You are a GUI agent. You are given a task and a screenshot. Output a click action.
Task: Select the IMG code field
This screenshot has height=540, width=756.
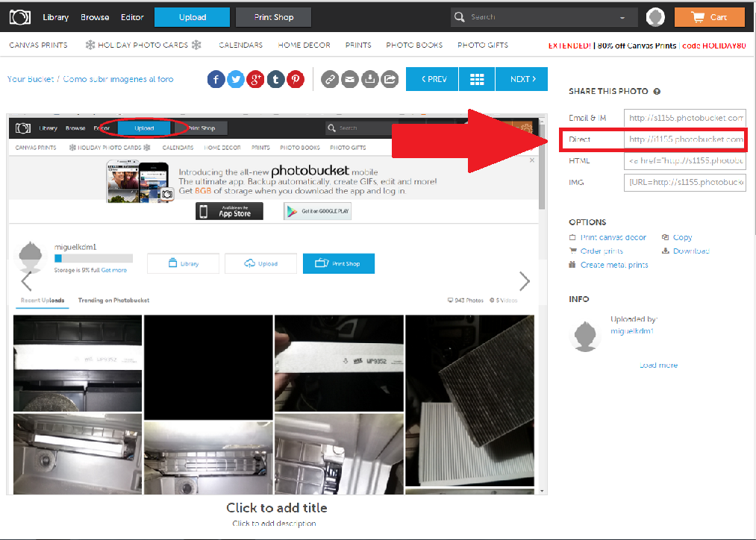tap(685, 183)
